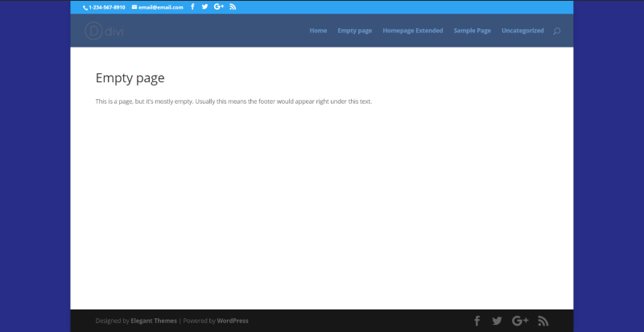Image resolution: width=644 pixels, height=332 pixels.
Task: Click the "Powered by" footer text
Action: click(199, 321)
